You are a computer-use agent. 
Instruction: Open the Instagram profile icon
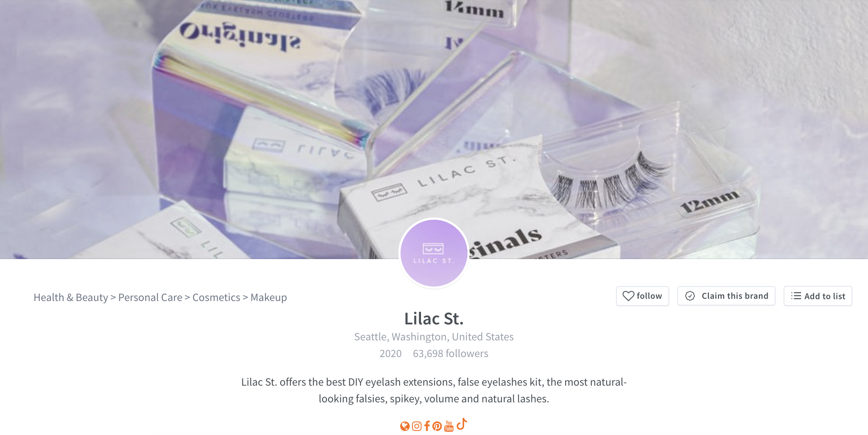tap(417, 426)
